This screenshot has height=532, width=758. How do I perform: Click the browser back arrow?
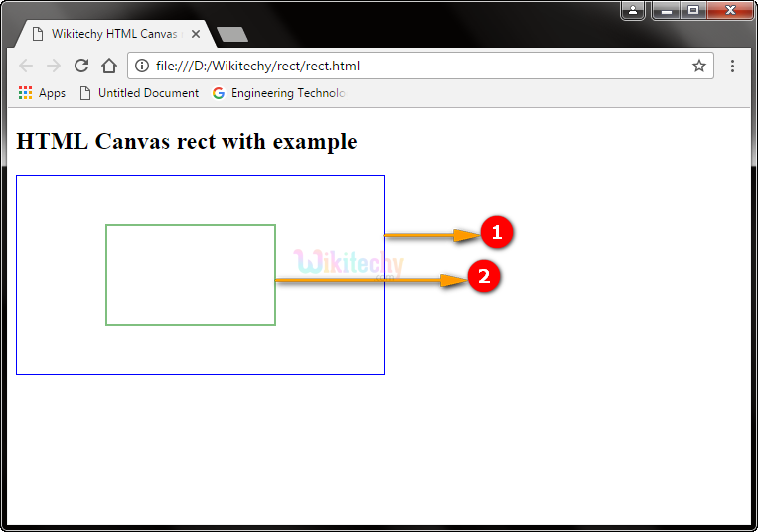(x=26, y=66)
